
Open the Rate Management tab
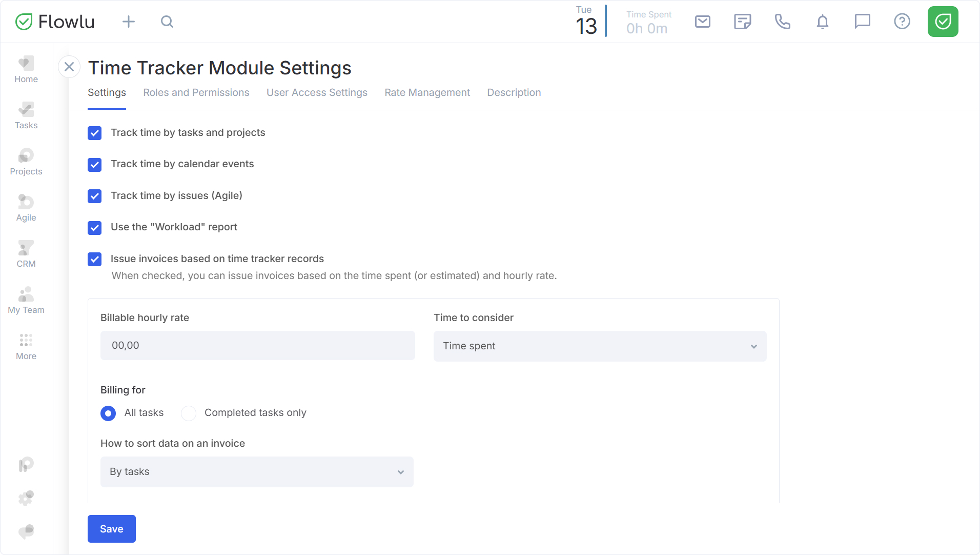pyautogui.click(x=427, y=93)
